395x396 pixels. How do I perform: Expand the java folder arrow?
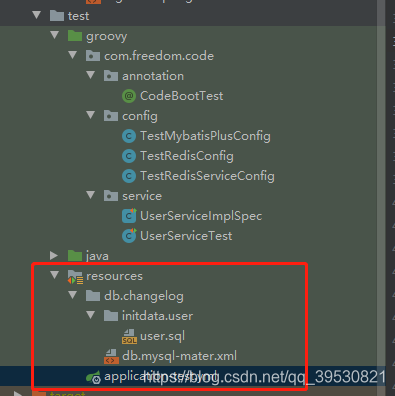[54, 256]
